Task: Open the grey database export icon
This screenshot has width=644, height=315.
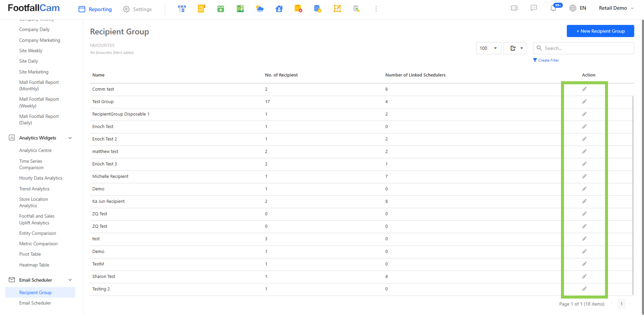Action: click(356, 9)
